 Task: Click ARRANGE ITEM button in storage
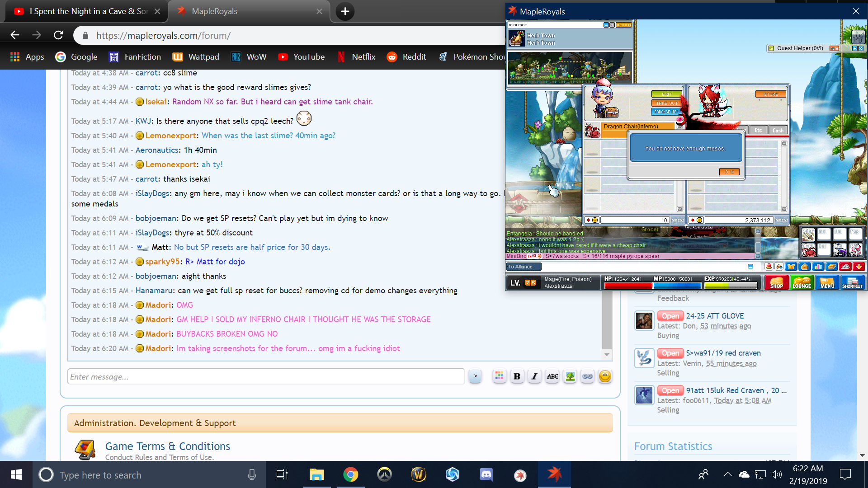pos(666,112)
